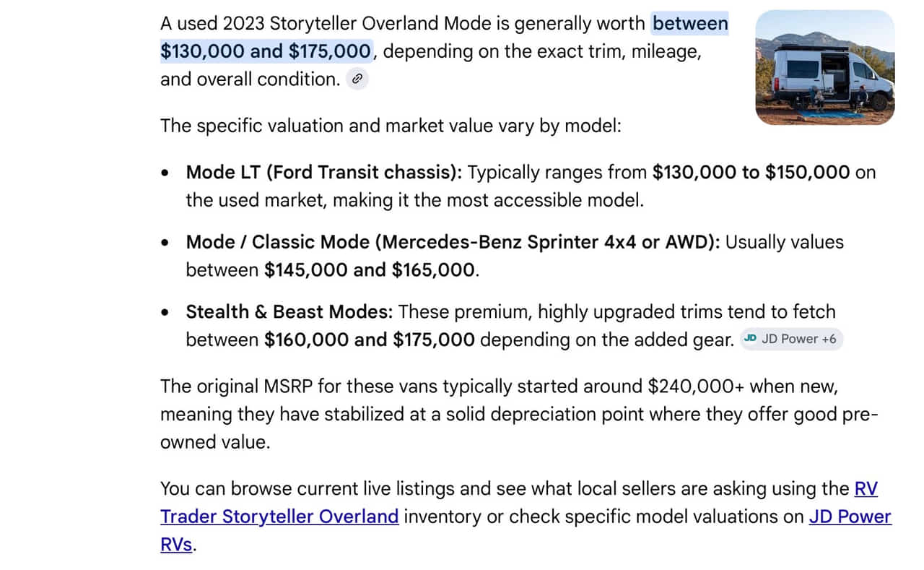The height and width of the screenshot is (570, 924).
Task: Click the chain link icon after 'overall condition'
Action: pyautogui.click(x=357, y=79)
